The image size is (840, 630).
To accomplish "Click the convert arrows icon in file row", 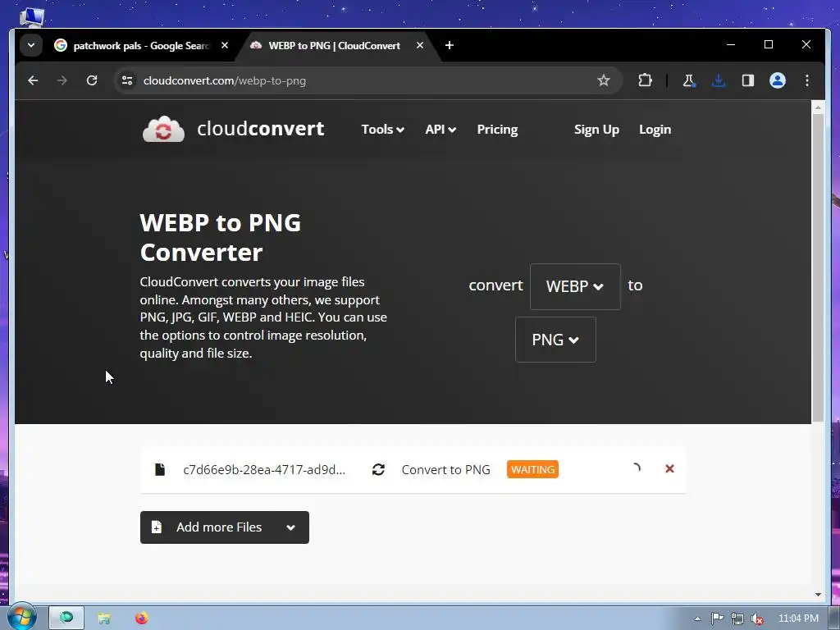I will [x=378, y=469].
